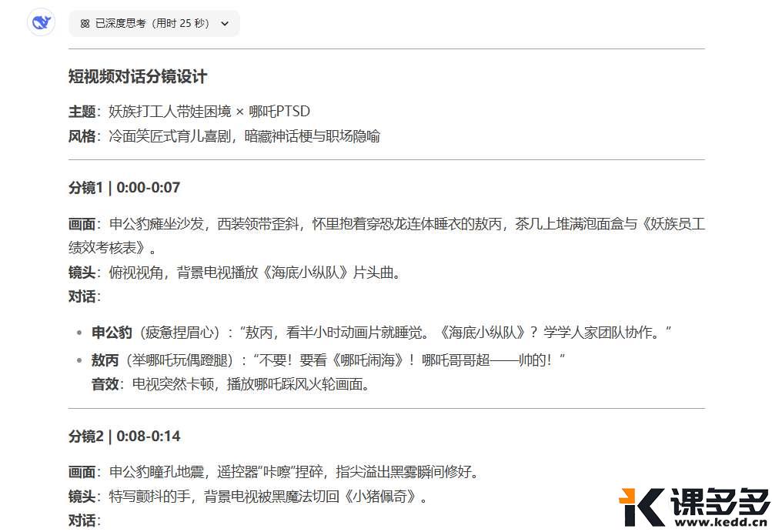The image size is (772, 532).
Task: Select the 主题 label text
Action: 82,112
